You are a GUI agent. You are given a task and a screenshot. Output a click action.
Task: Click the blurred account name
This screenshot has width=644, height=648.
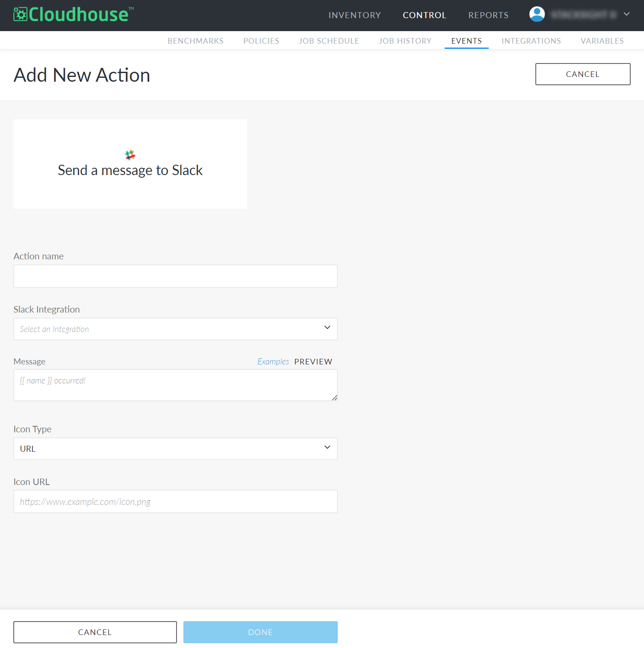pos(583,15)
